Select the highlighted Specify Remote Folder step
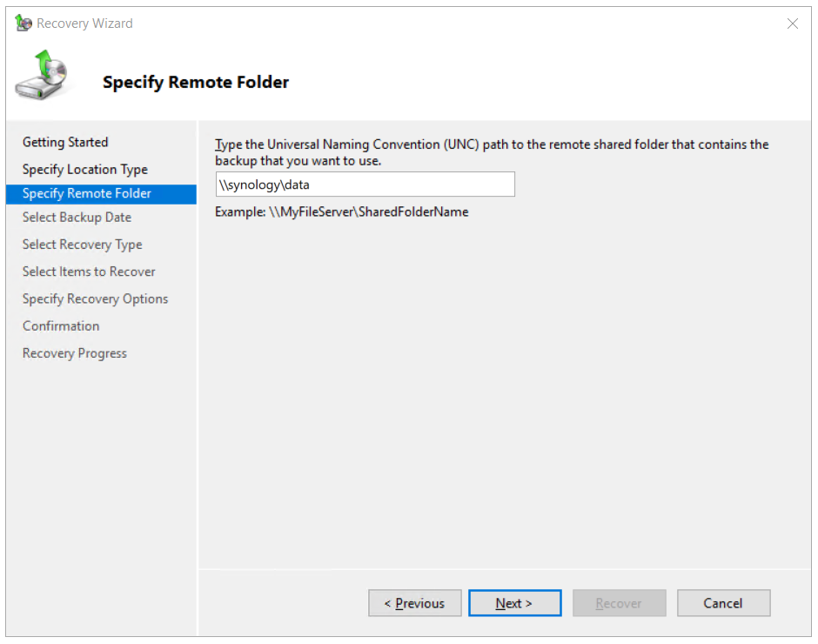 coord(87,193)
